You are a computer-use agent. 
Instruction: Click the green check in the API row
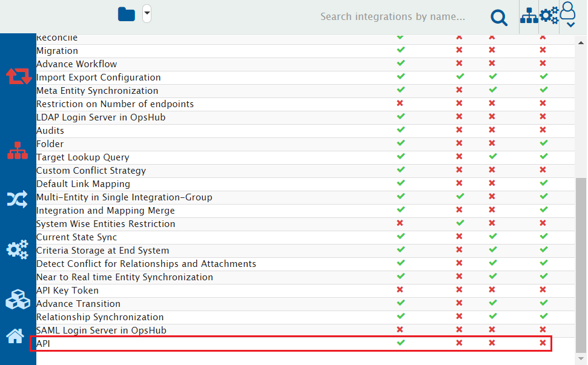pos(400,343)
